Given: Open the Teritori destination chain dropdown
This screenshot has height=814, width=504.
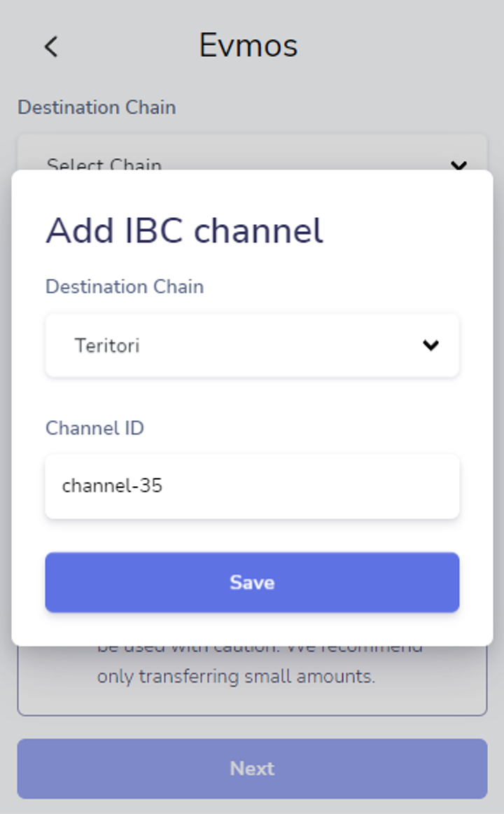Looking at the screenshot, I should (x=252, y=345).
